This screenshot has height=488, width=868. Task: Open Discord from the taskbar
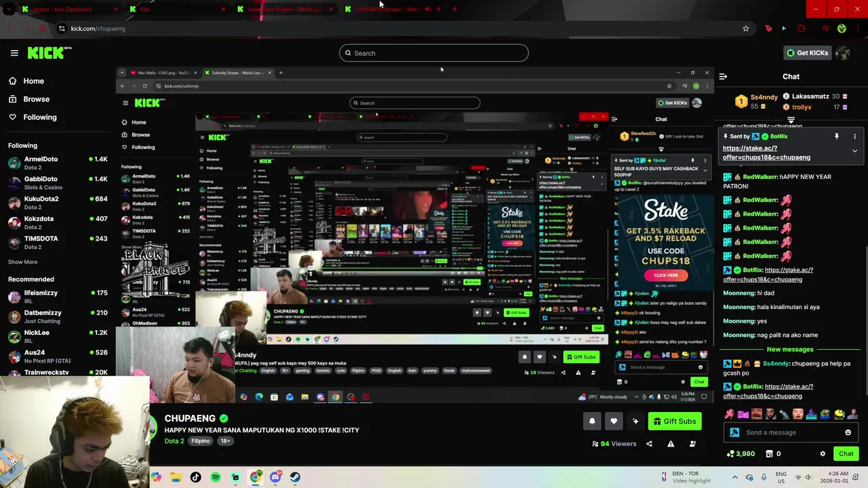275,477
